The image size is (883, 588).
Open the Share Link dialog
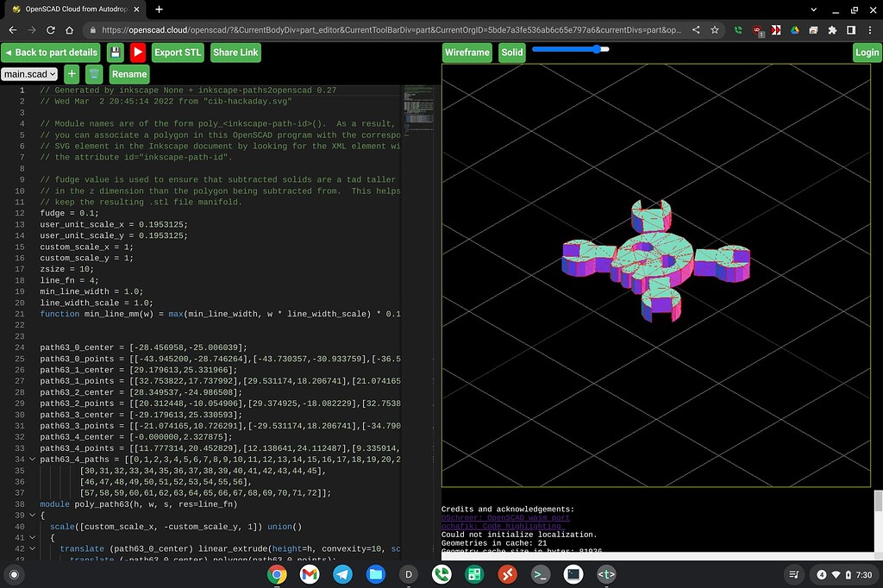tap(235, 52)
